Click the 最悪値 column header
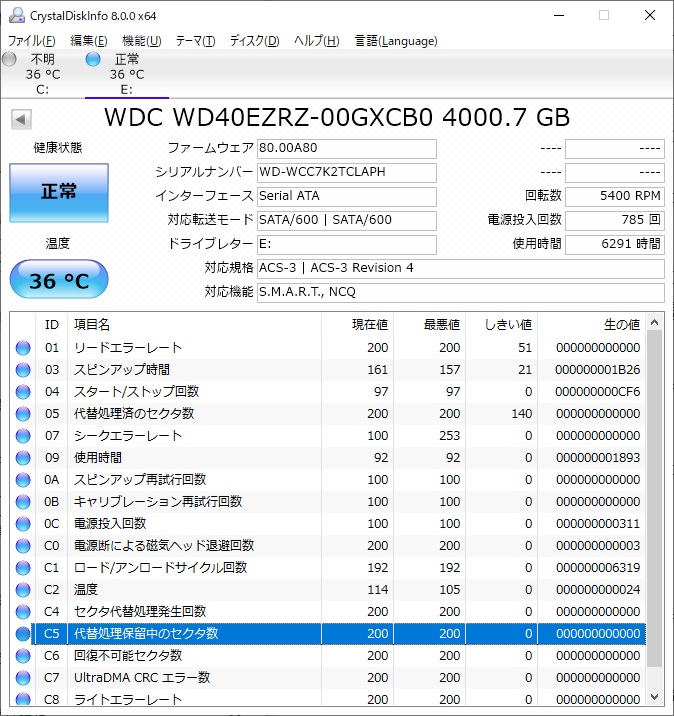Image resolution: width=674 pixels, height=716 pixels. (x=430, y=325)
